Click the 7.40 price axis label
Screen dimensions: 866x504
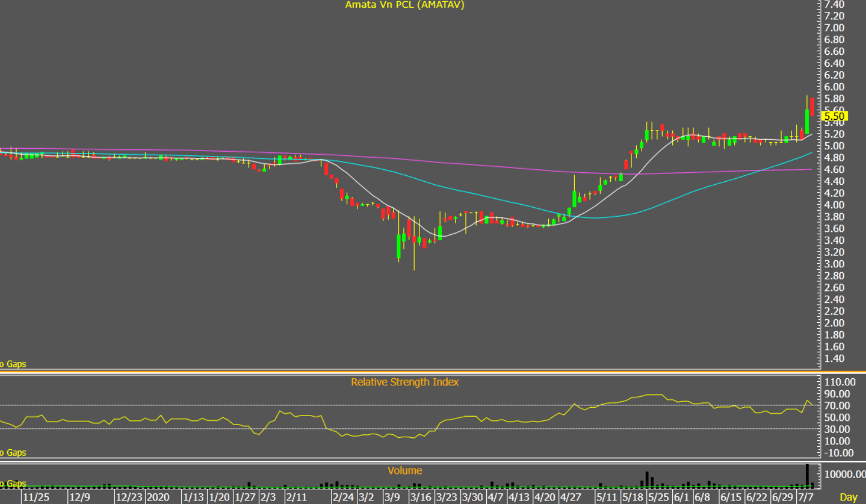click(x=834, y=4)
